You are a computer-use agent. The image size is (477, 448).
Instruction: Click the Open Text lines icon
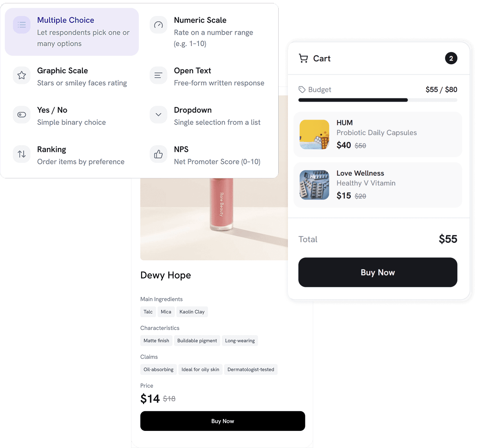[x=158, y=75]
